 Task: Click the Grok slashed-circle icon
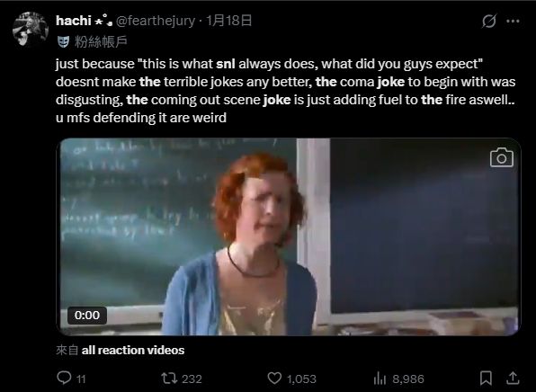489,22
